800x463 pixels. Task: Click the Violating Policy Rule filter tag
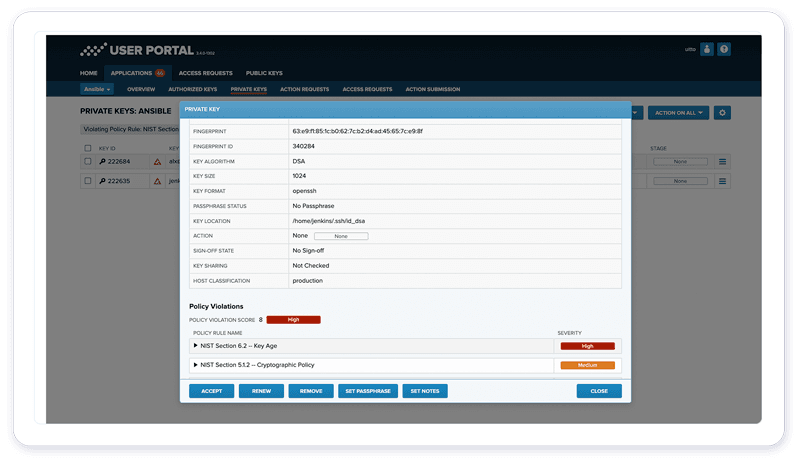click(131, 130)
